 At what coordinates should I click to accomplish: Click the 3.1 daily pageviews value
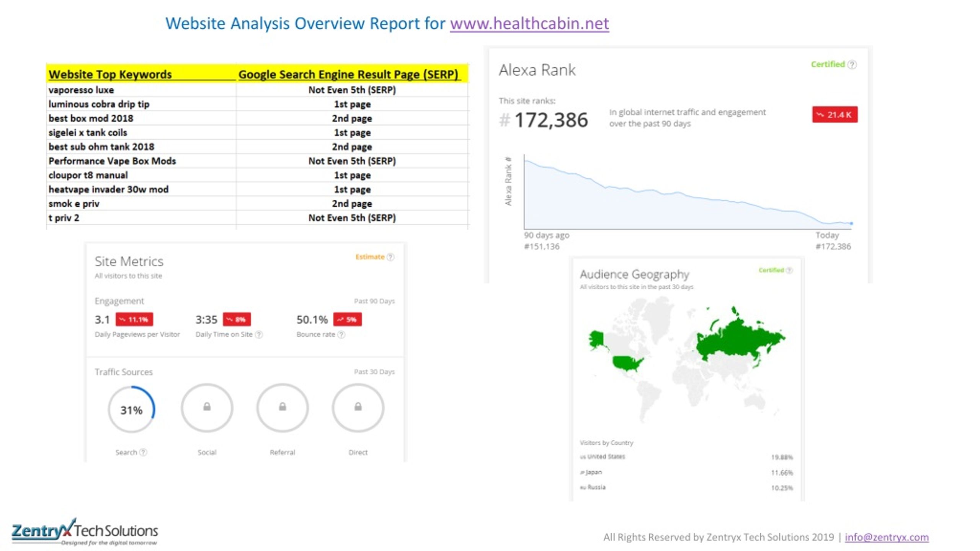click(x=102, y=320)
